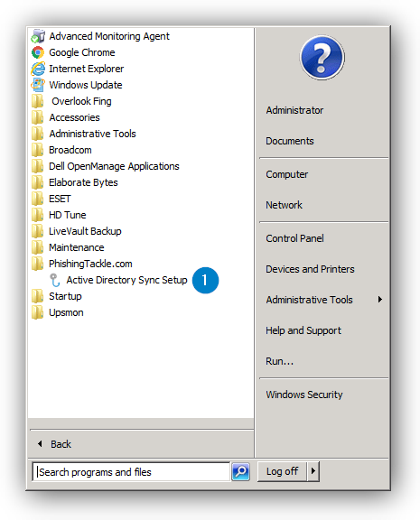Expand the Maintenance folder label
Viewport: 420px width, 520px height.
(x=76, y=247)
